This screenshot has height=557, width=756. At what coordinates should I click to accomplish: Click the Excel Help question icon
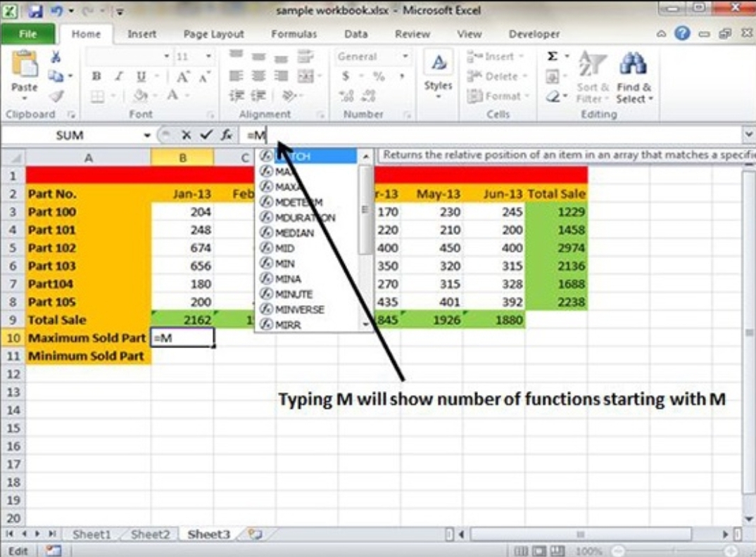tap(682, 33)
